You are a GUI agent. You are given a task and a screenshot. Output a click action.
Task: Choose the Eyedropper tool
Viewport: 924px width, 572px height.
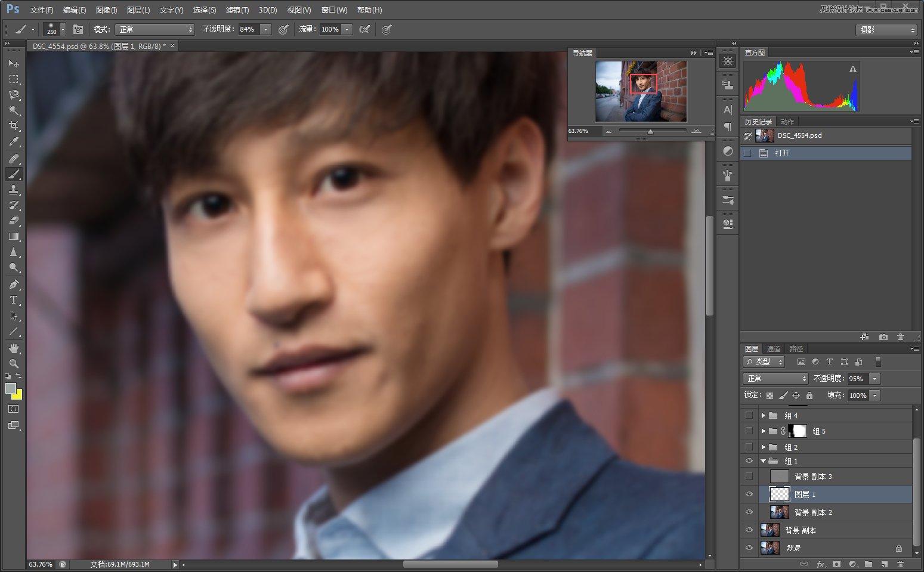click(13, 142)
